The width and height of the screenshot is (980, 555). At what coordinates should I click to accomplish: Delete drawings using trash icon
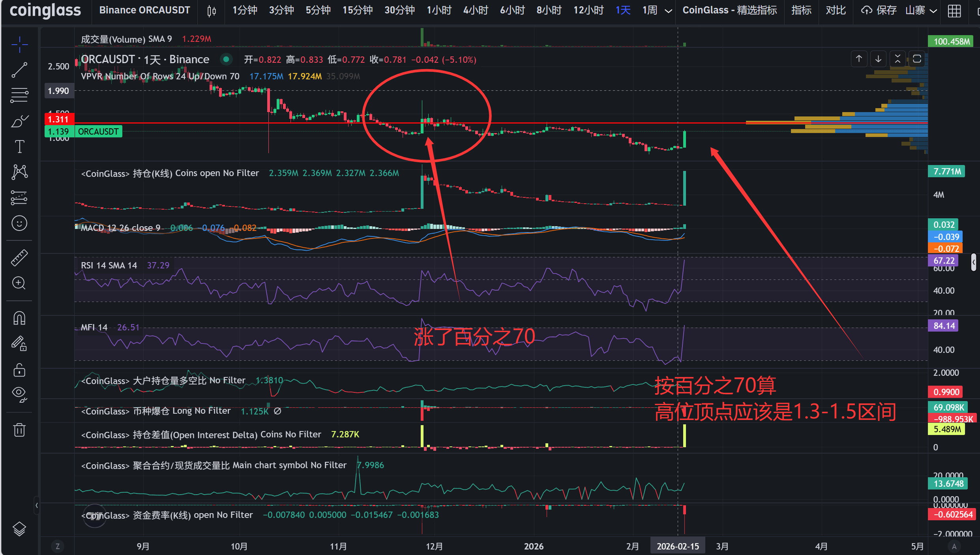[x=19, y=429]
